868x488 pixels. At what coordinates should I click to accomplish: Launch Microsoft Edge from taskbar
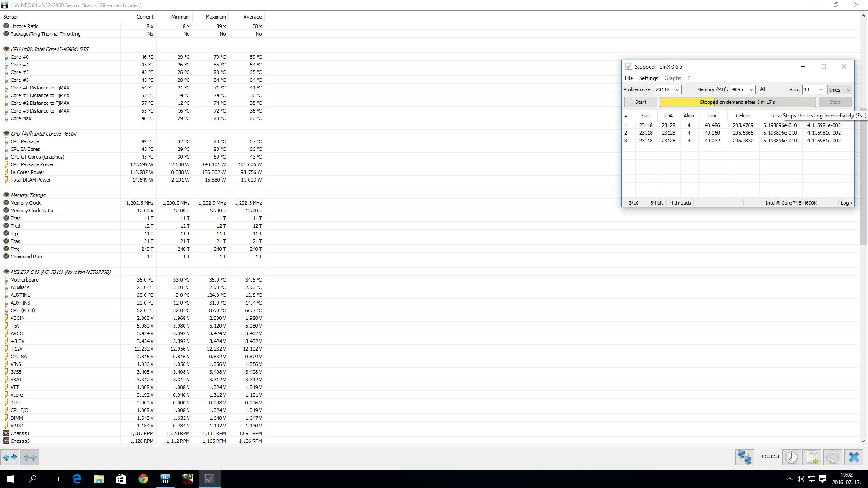(77, 479)
